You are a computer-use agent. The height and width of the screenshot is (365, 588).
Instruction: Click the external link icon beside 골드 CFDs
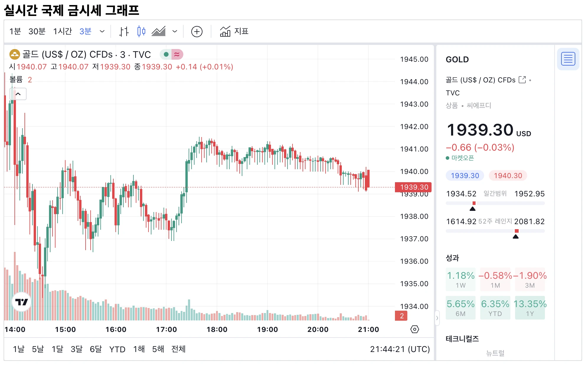(x=522, y=79)
